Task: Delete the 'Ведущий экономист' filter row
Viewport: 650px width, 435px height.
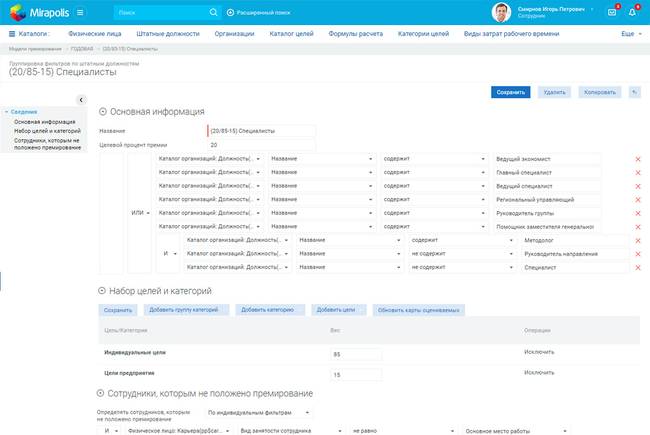Action: pyautogui.click(x=638, y=159)
